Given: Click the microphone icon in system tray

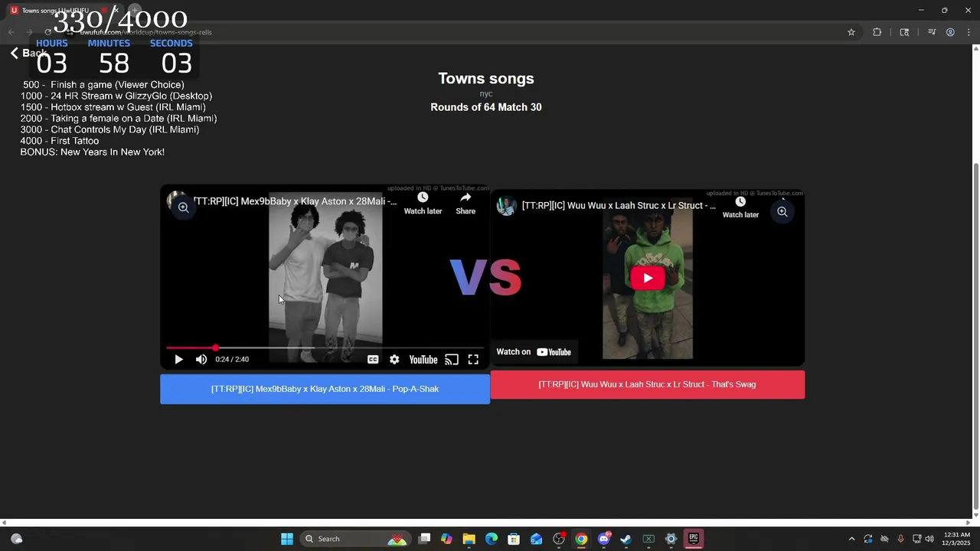Looking at the screenshot, I should click(x=900, y=539).
